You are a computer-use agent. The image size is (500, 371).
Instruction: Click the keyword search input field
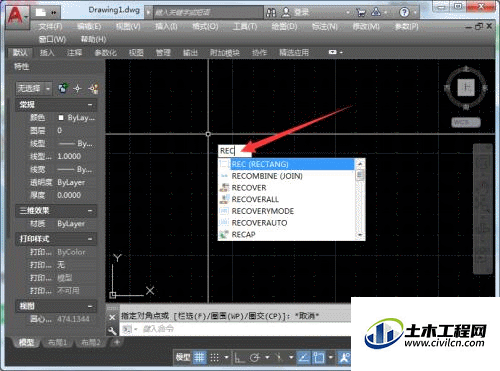click(x=207, y=13)
